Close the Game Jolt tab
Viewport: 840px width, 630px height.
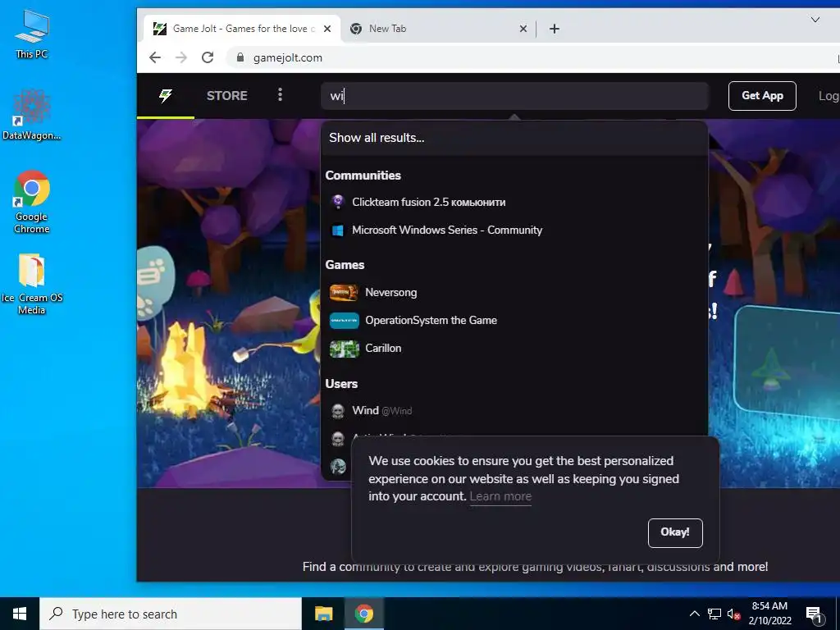[328, 29]
